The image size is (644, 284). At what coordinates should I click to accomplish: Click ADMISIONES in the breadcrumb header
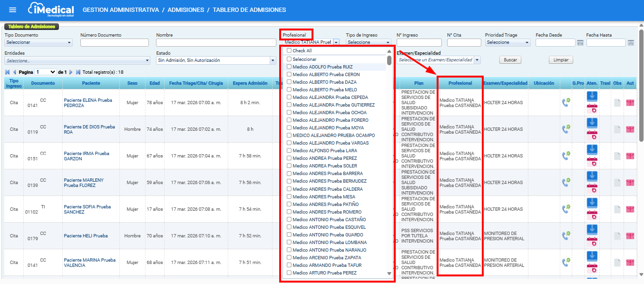[185, 10]
